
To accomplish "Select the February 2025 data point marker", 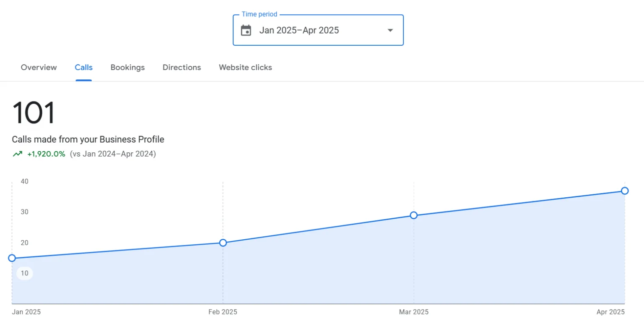I will pyautogui.click(x=223, y=243).
